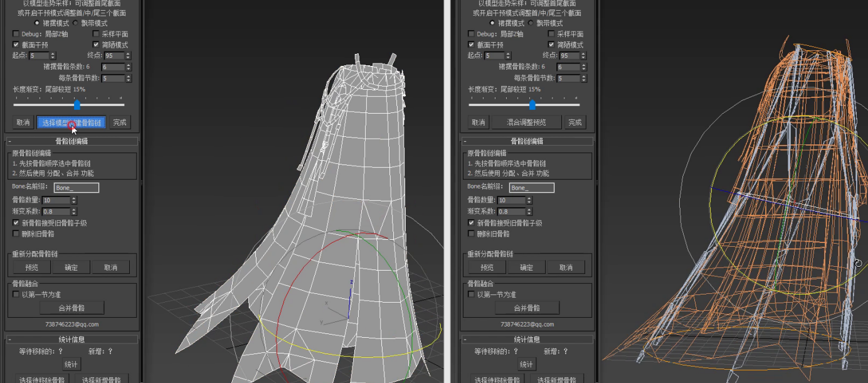This screenshot has height=383, width=868.
Task: Enable Debug: 局部Z轴 checkbox in left panel
Action: point(16,34)
